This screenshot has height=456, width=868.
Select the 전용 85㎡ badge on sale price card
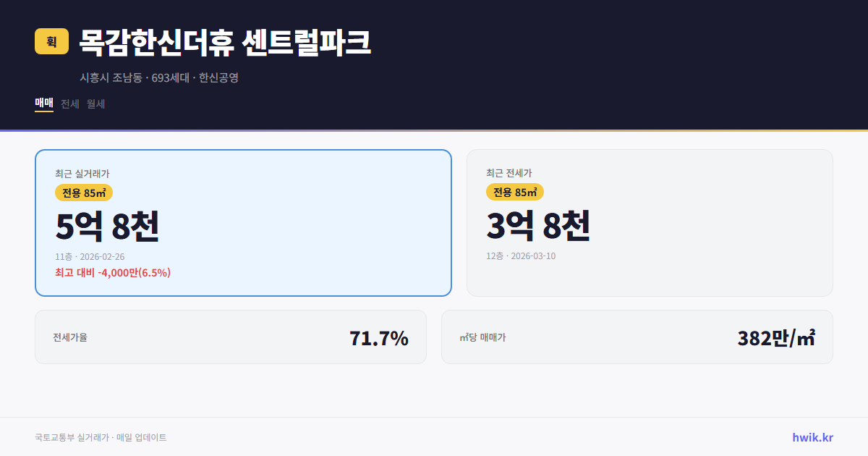pos(83,193)
